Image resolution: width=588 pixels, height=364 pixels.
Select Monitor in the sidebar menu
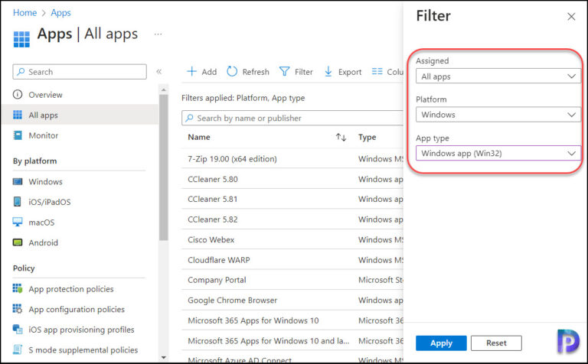(44, 135)
